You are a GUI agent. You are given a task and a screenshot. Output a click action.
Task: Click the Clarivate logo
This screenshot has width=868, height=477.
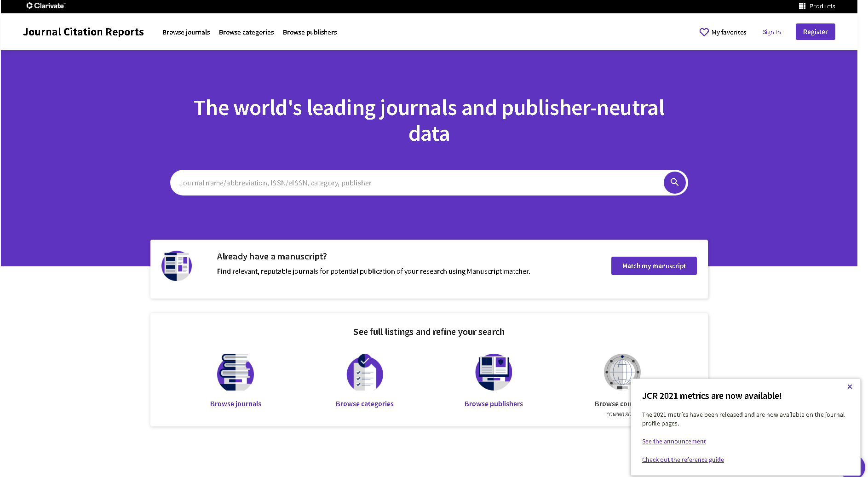point(45,6)
